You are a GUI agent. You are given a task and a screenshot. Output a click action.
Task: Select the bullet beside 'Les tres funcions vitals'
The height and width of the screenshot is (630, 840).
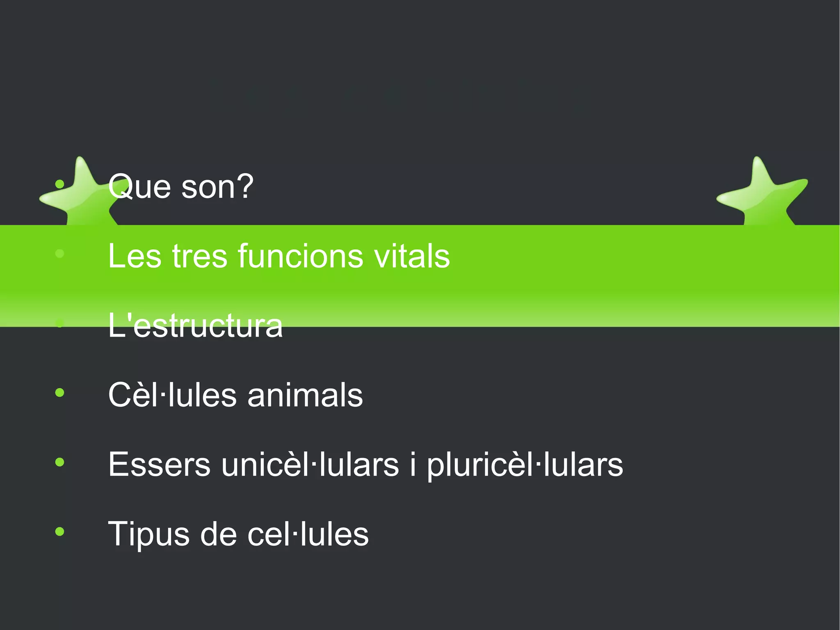[60, 254]
